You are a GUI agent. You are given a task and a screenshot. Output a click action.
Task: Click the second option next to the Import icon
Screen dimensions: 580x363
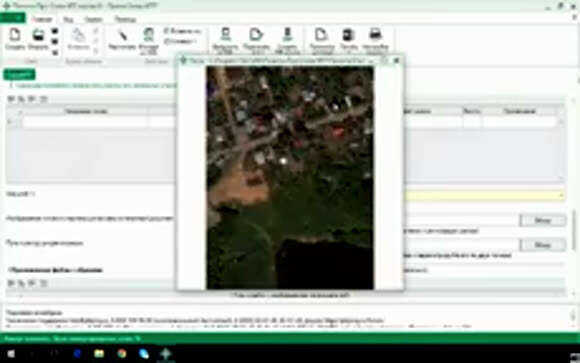point(180,41)
